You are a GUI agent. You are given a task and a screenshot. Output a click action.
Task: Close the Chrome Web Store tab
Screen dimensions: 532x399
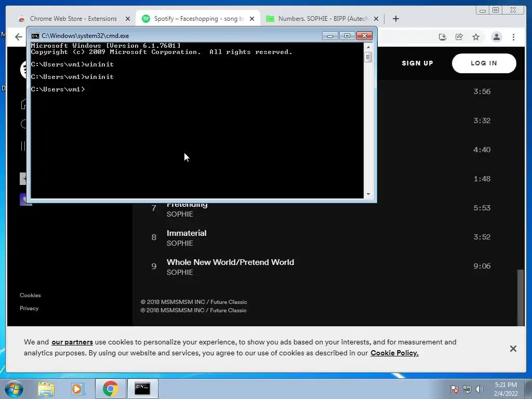pyautogui.click(x=128, y=19)
